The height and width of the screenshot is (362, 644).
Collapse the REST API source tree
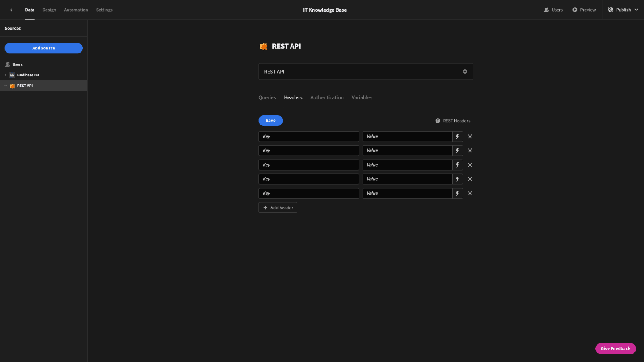(x=6, y=86)
